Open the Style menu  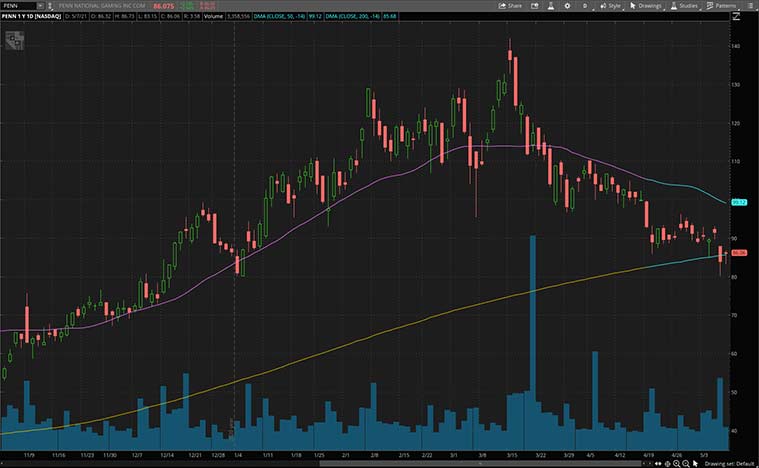(610, 5)
